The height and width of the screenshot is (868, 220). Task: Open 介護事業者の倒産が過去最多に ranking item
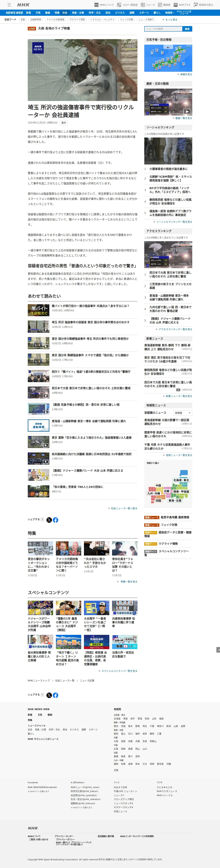(169, 169)
